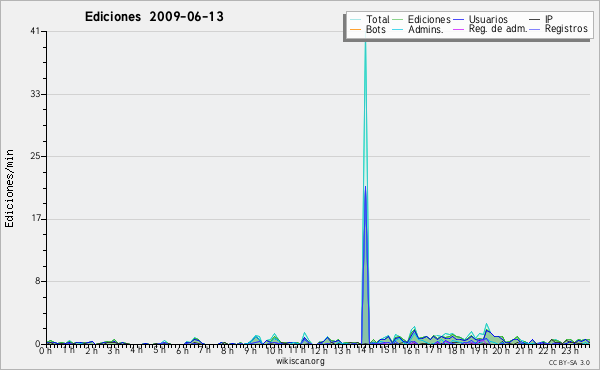Click the '3 h' x-axis label
This screenshot has width=600, height=370.
coord(114,350)
